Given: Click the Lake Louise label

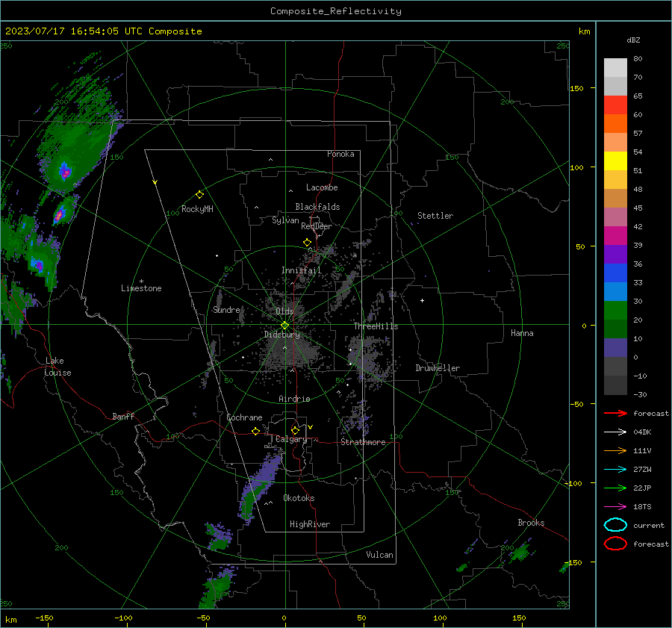Looking at the screenshot, I should click(x=57, y=367).
